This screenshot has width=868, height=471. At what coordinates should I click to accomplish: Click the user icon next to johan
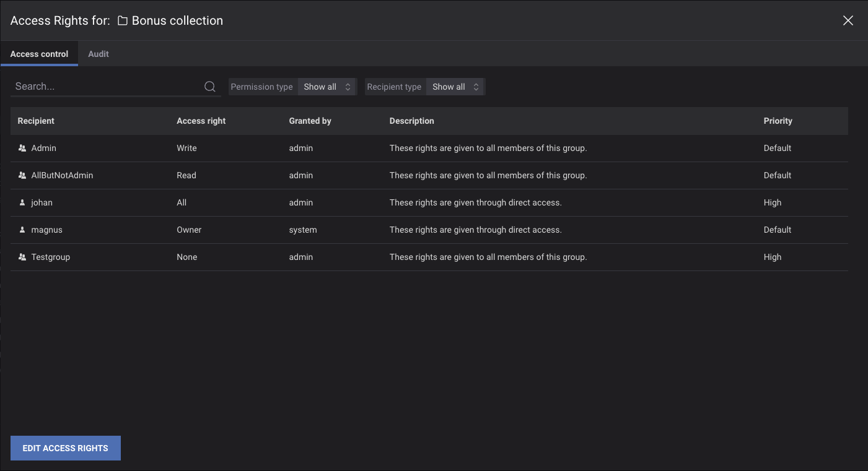[22, 202]
